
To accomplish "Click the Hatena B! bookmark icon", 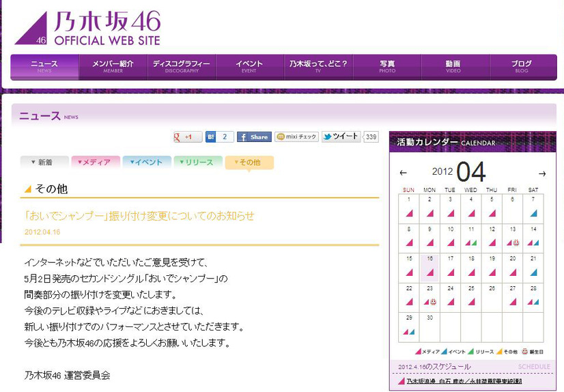I will [211, 137].
